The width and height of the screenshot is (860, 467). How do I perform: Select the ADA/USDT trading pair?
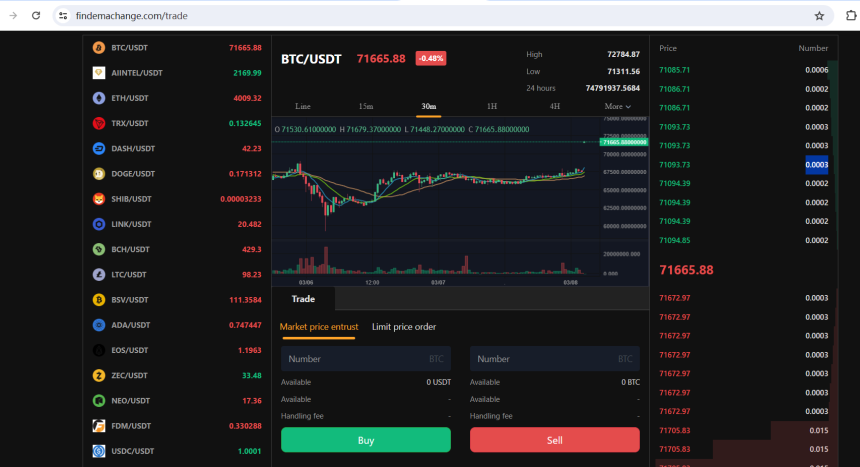(131, 325)
